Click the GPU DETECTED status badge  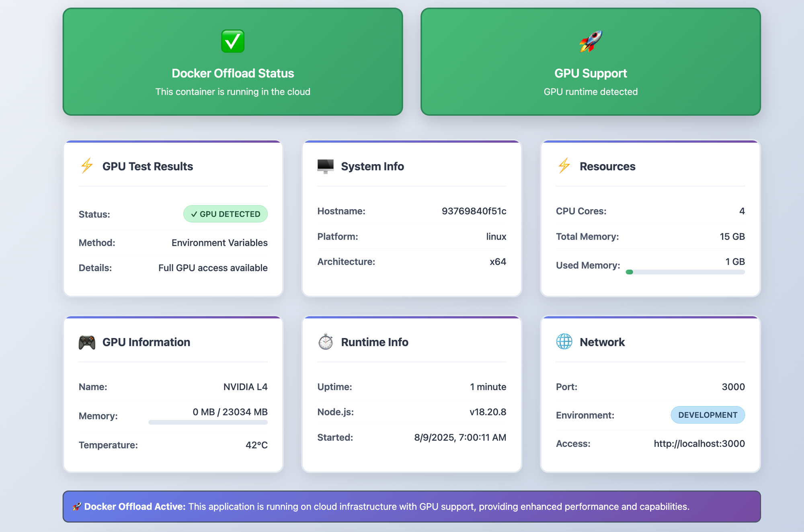(x=226, y=214)
